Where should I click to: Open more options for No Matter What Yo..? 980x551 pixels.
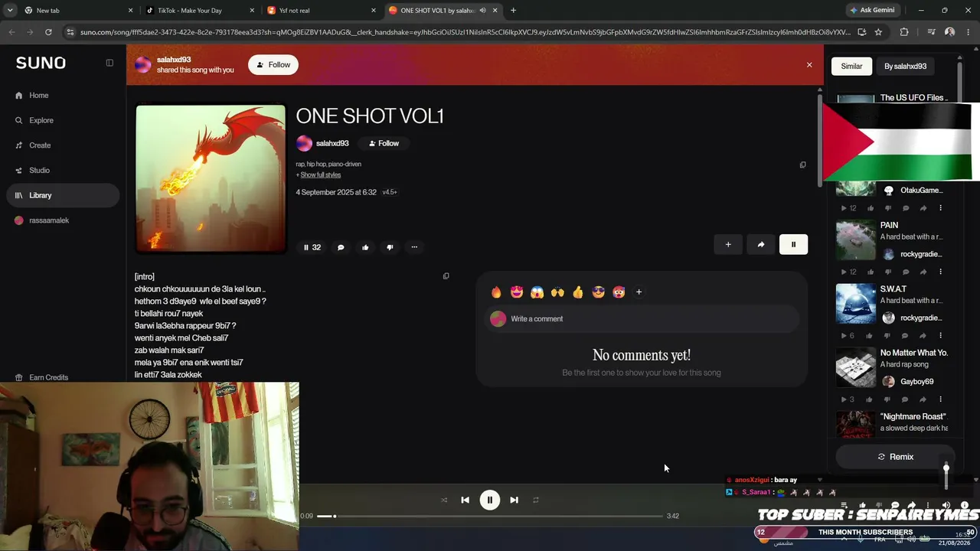[x=941, y=399]
